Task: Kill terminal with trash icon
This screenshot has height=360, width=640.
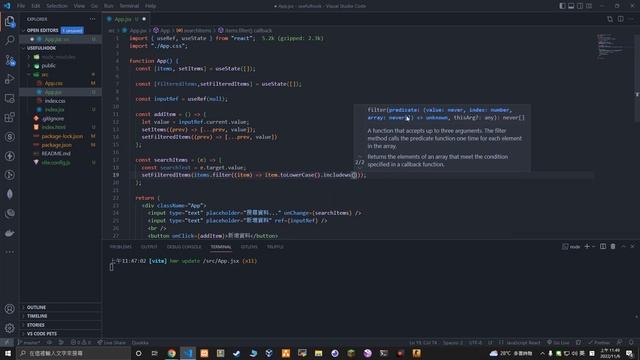Action: (613, 247)
